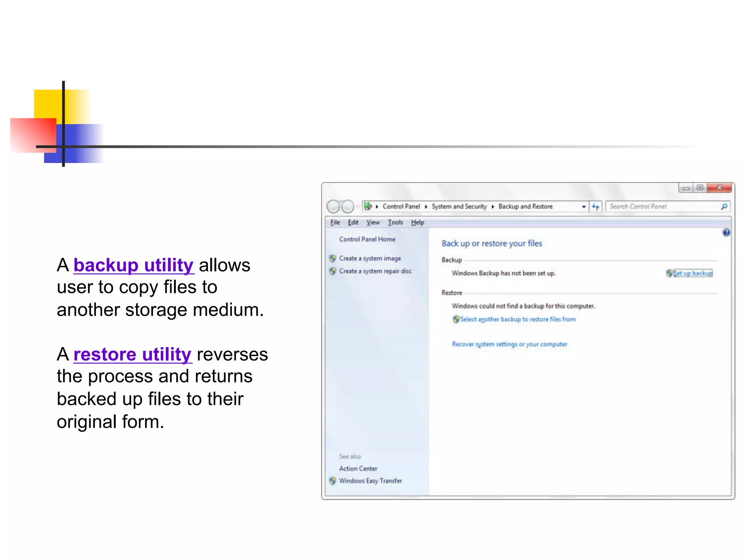
Task: Open the address bar history dropdown arrow
Action: click(584, 207)
